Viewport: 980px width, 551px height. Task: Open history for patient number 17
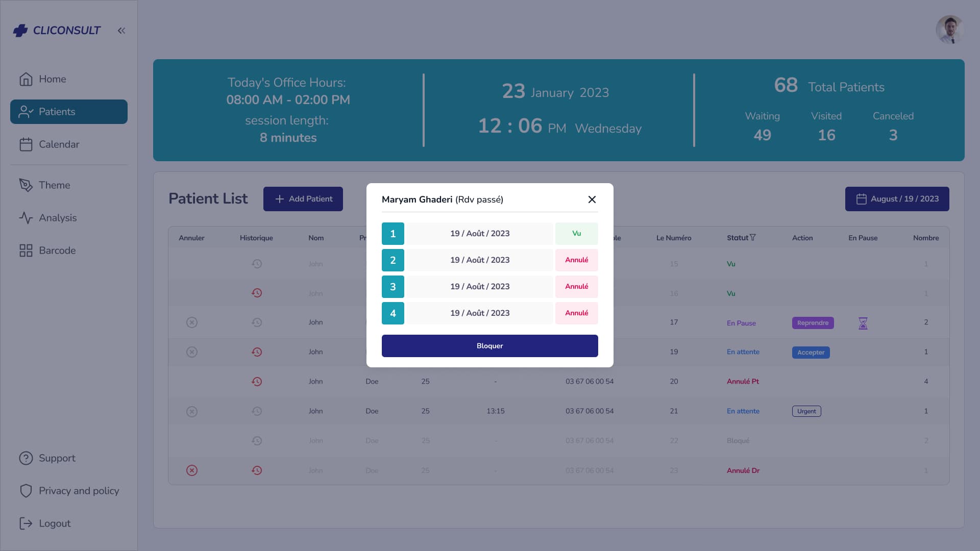(x=257, y=322)
